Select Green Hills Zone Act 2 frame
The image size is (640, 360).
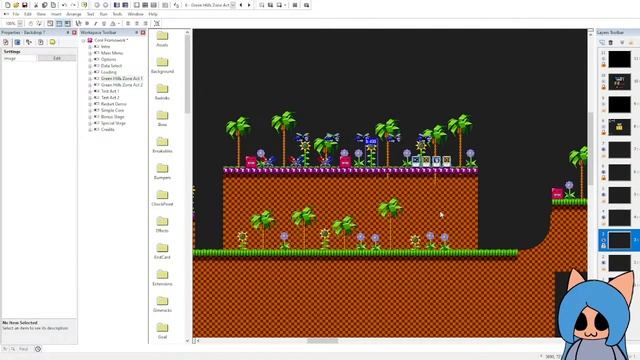point(122,85)
